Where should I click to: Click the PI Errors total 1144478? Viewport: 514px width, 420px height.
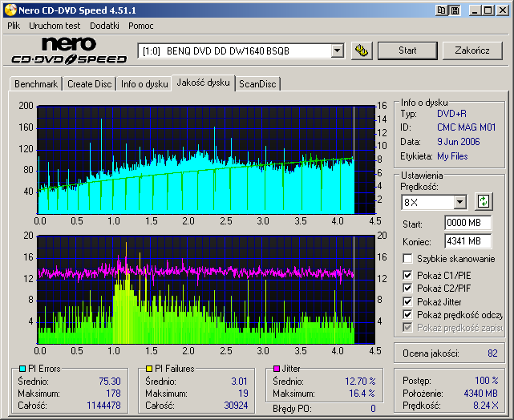(103, 406)
